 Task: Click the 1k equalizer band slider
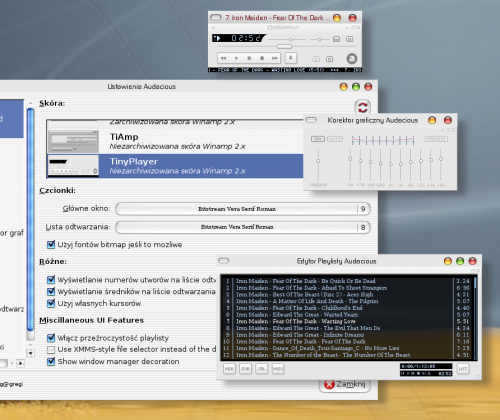(x=391, y=164)
